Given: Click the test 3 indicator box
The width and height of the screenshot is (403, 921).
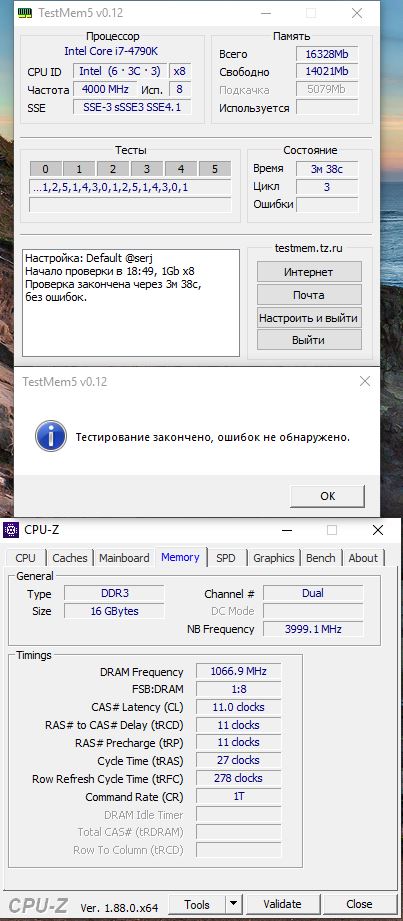Looking at the screenshot, I should (146, 169).
